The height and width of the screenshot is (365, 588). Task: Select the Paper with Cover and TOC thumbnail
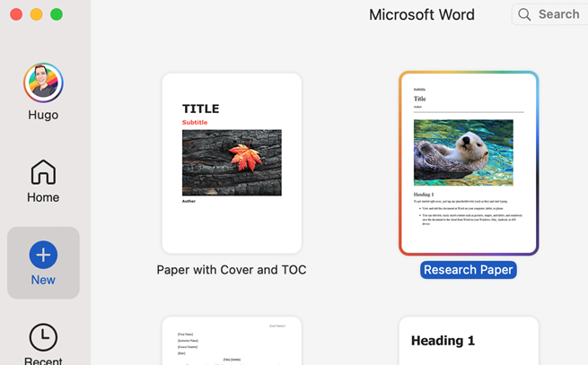(x=232, y=163)
